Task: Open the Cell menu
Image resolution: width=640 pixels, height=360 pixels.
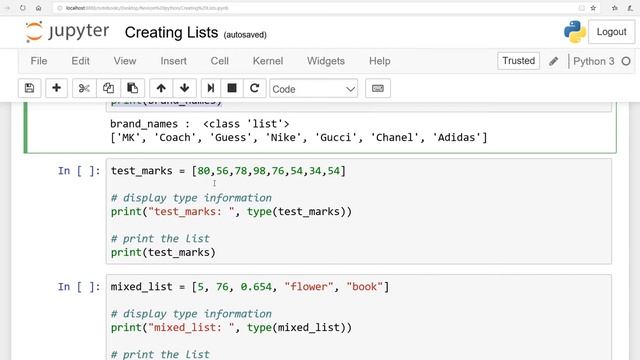Action: pos(220,61)
